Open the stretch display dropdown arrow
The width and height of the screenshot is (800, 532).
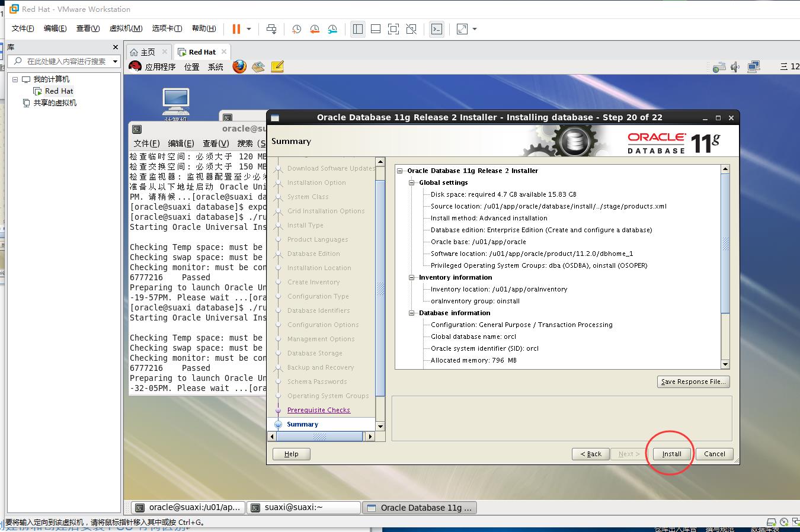click(x=475, y=29)
